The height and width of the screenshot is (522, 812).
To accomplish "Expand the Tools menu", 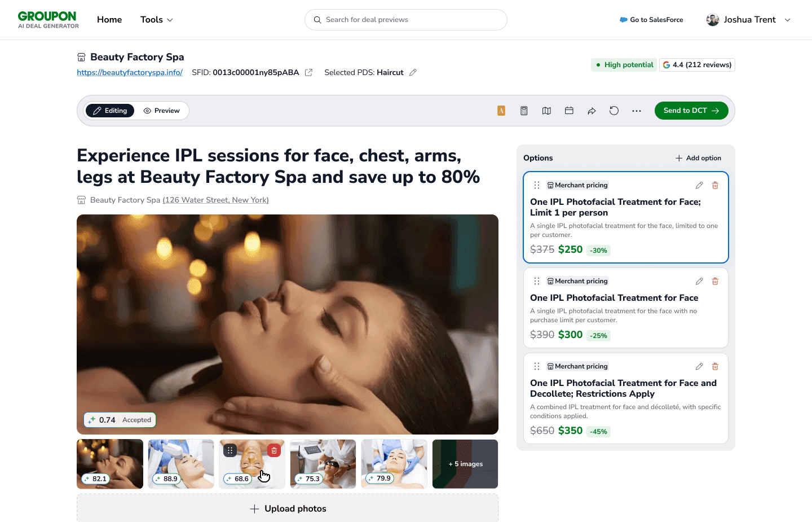I will [157, 20].
